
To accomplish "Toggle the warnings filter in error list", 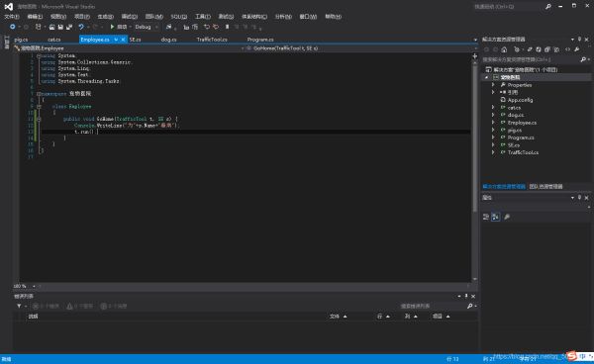I will (79, 306).
